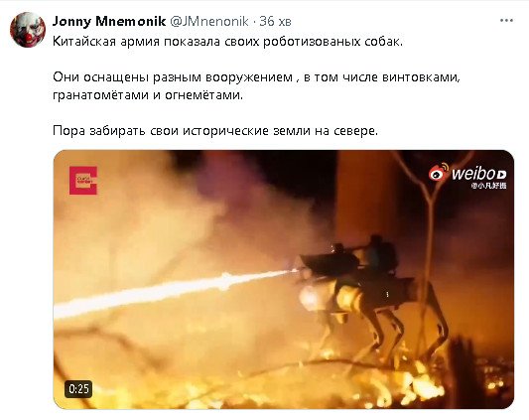Click the weibo eye logo icon

point(439,172)
